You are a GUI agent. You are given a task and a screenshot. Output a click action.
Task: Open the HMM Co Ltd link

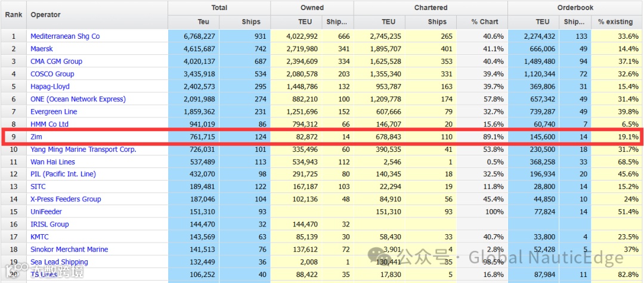point(49,124)
